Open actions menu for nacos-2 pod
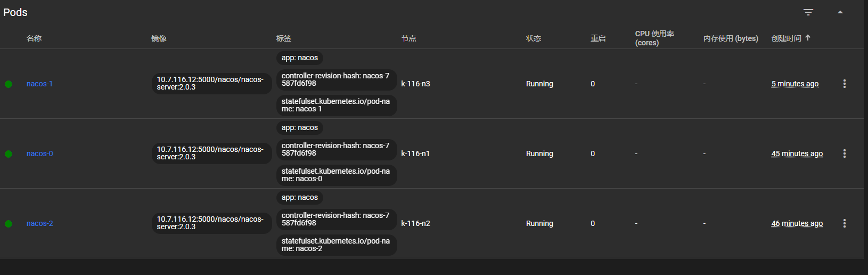The width and height of the screenshot is (868, 275). pyautogui.click(x=845, y=223)
